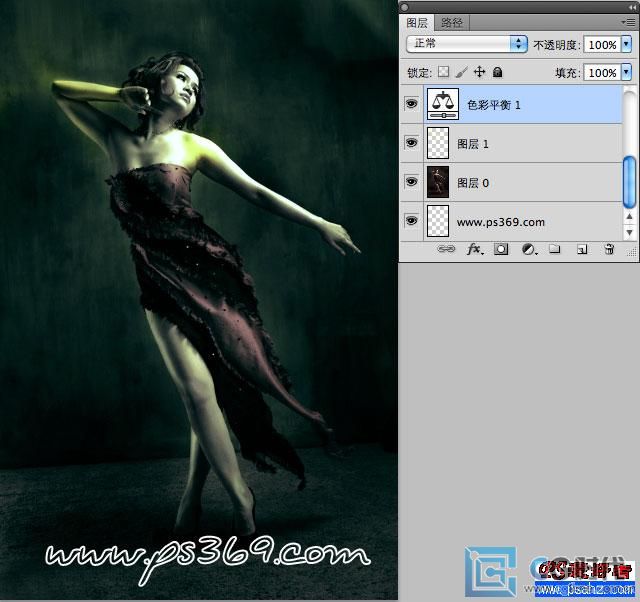Click the 填充 value field
Image resolution: width=640 pixels, height=602 pixels.
602,72
